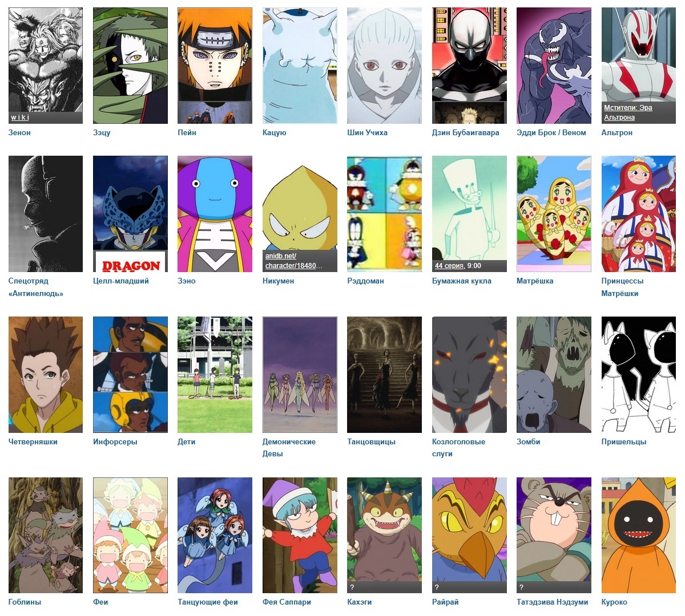The width and height of the screenshot is (685, 616).
Task: Open the Пейн character thumbnail
Action: 215,66
